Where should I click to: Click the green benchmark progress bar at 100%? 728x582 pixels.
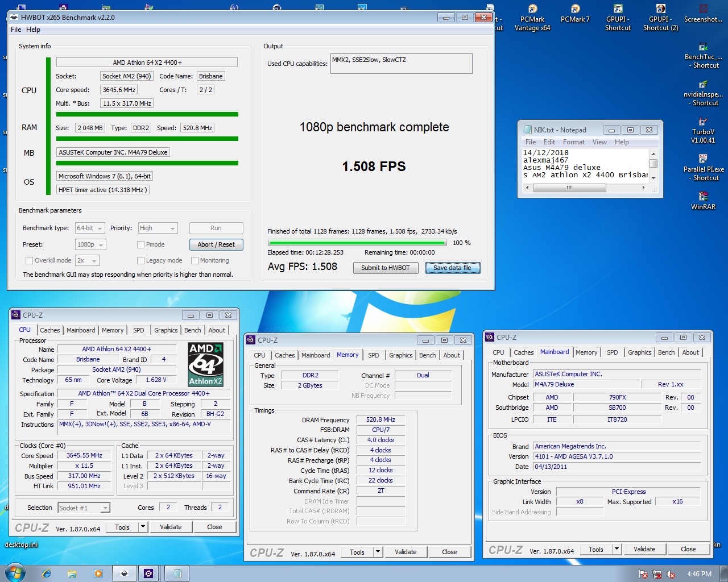357,243
